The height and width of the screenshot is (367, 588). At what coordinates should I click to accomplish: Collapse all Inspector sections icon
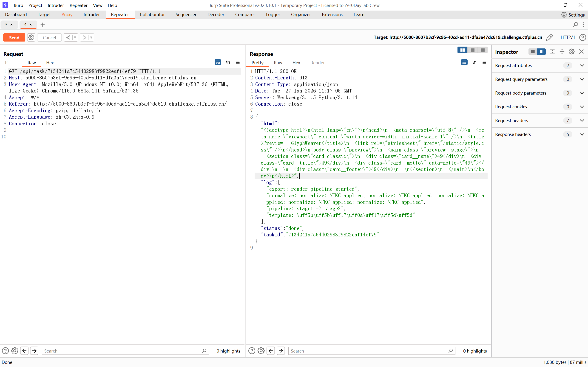[562, 52]
